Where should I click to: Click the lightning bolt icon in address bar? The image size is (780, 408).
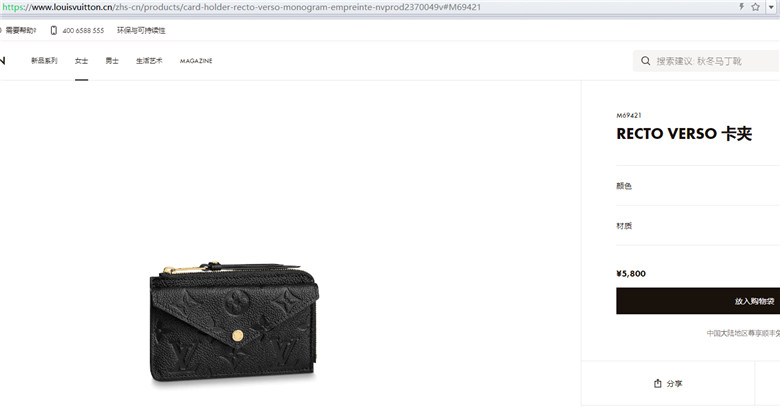(x=742, y=7)
